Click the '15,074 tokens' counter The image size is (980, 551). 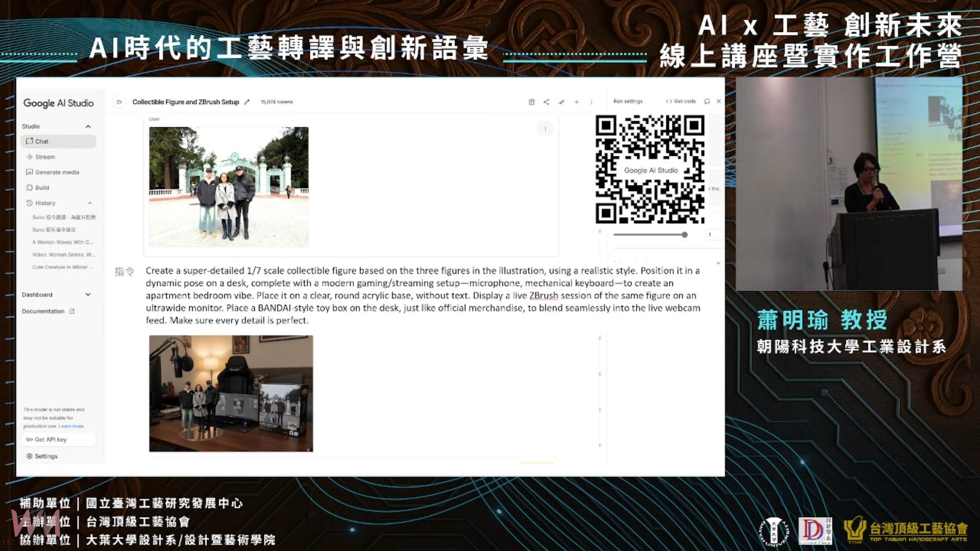pos(277,102)
